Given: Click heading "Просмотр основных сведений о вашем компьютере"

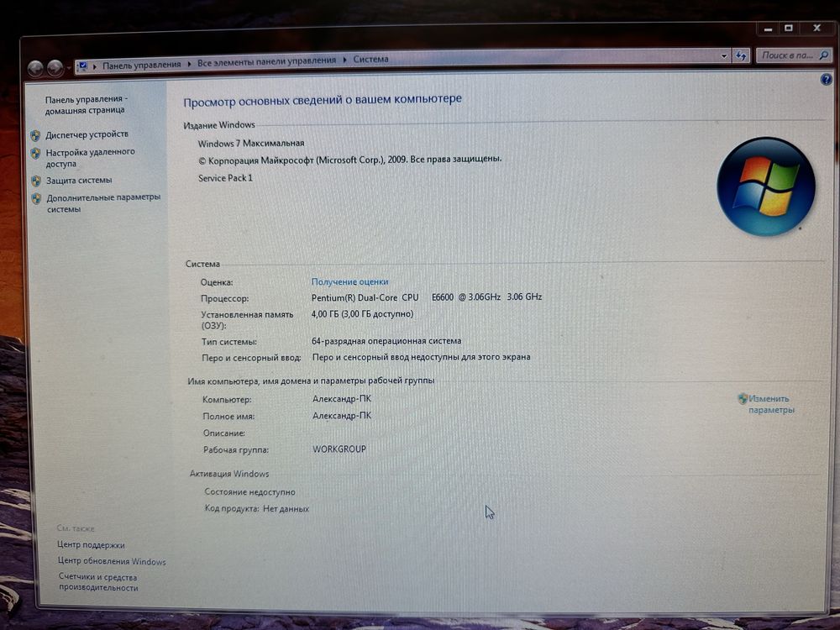Looking at the screenshot, I should coord(323,100).
